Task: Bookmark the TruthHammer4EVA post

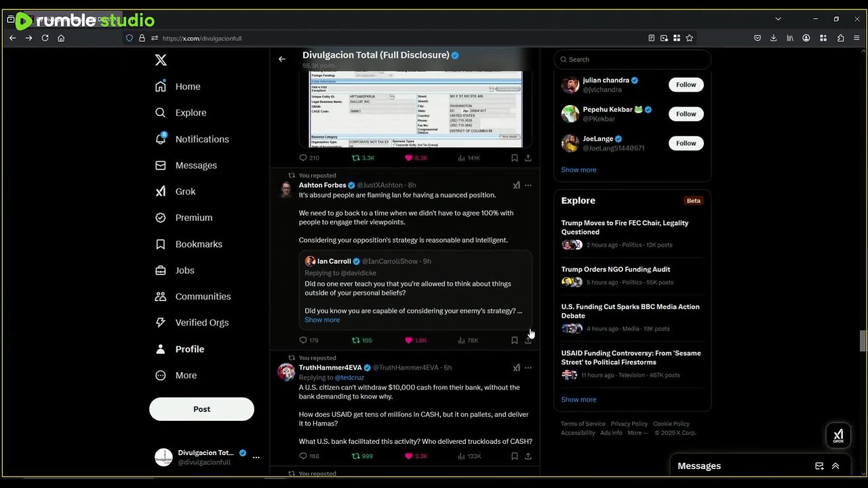Action: pyautogui.click(x=515, y=456)
